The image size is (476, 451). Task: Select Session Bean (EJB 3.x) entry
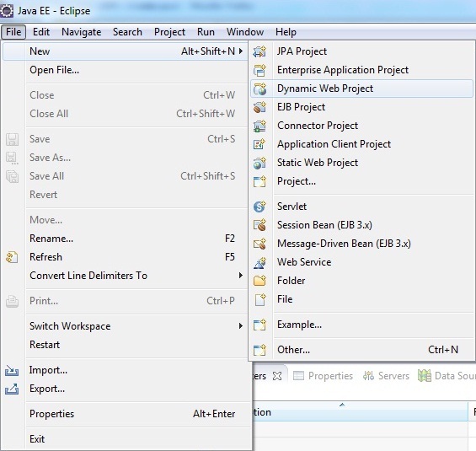coord(361,225)
